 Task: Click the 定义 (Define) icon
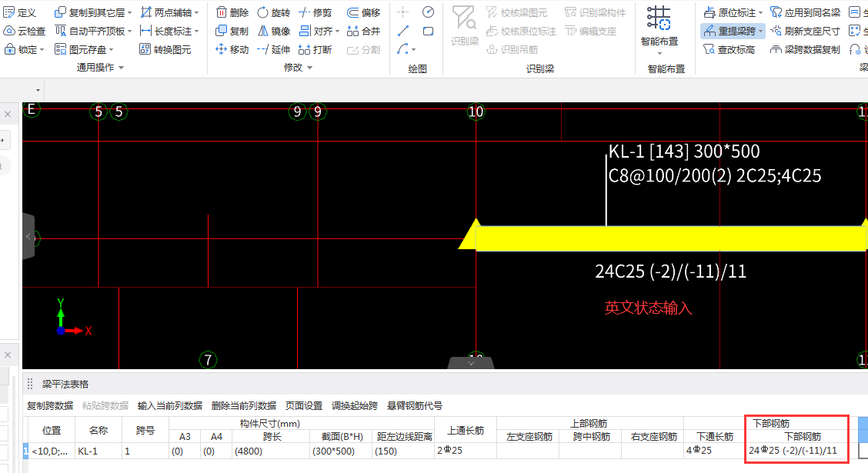tap(9, 12)
